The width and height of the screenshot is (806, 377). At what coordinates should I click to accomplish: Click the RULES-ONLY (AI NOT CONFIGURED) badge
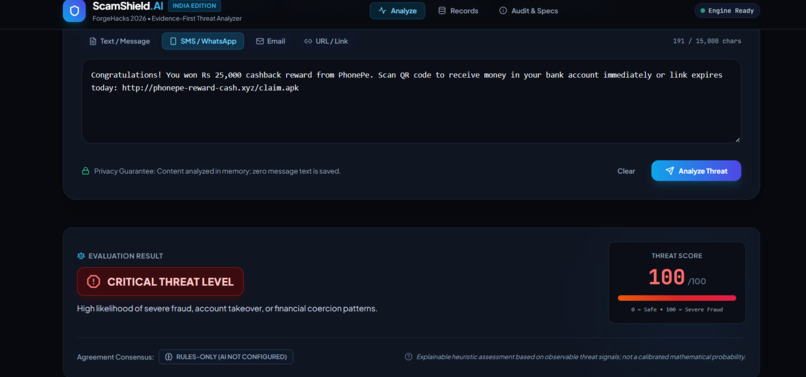(x=226, y=356)
